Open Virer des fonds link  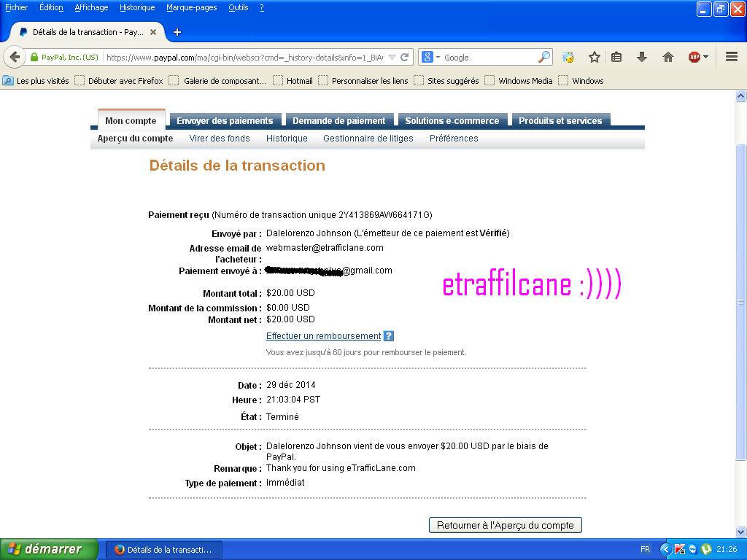click(x=220, y=139)
